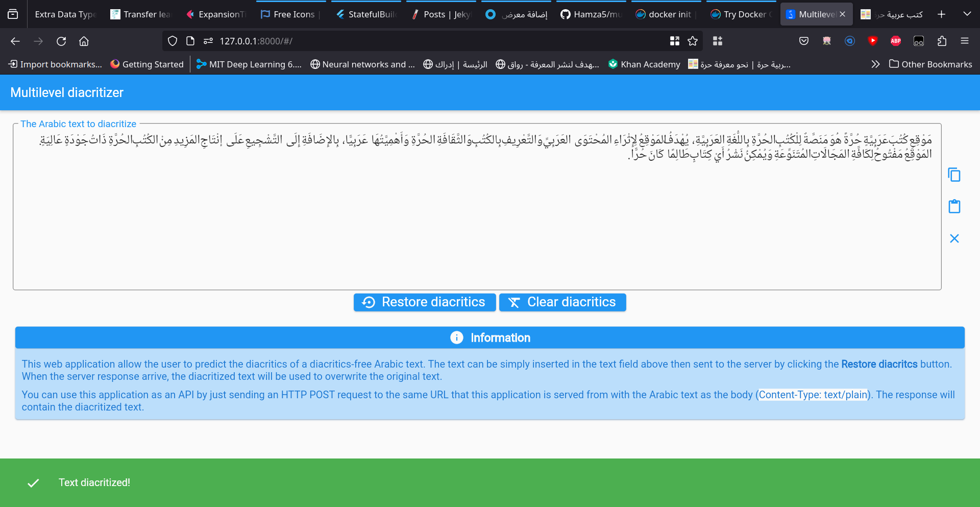Focus the Arabic text to diacritize field
The width and height of the screenshot is (980, 507).
pyautogui.click(x=477, y=207)
